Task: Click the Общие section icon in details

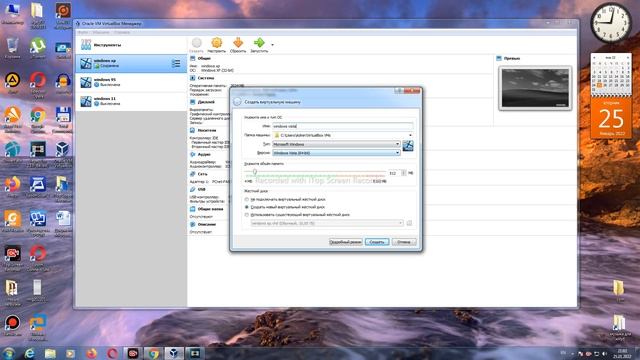Action: pyautogui.click(x=193, y=58)
